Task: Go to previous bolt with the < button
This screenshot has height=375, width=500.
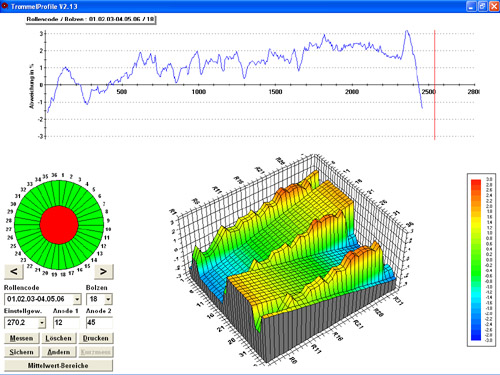Action: click(x=14, y=272)
